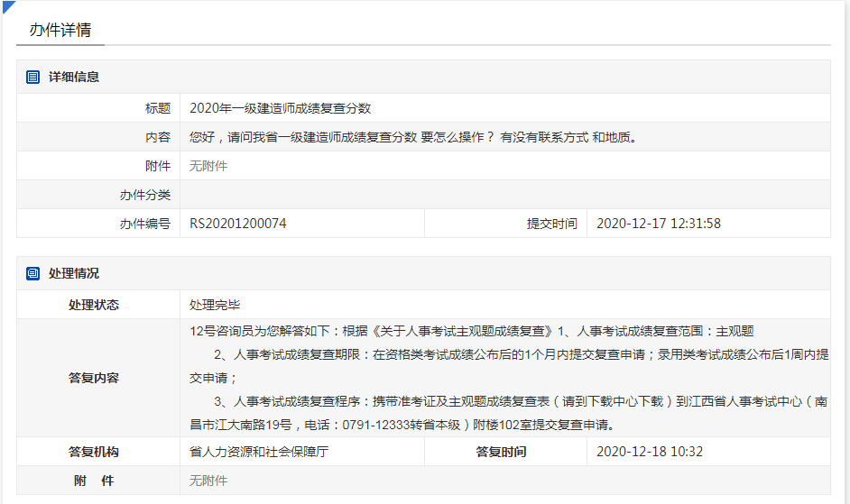Click the 答复时间 value 2020-12-18 10:32
The image size is (850, 504).
point(650,452)
